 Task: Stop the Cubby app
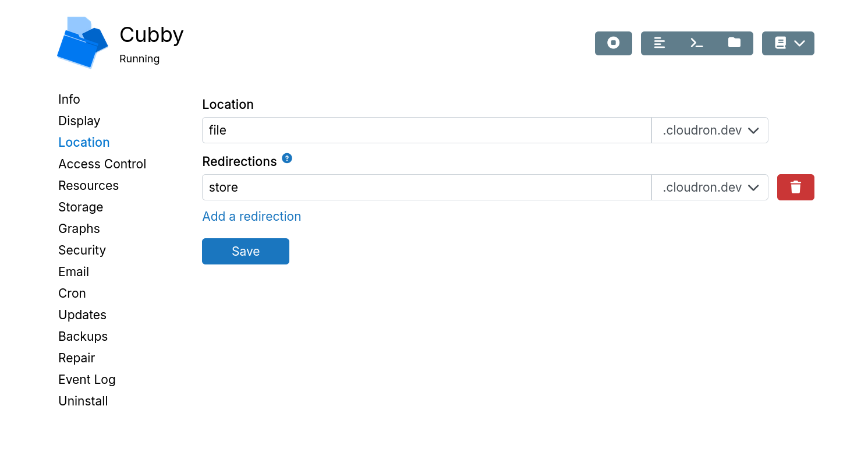click(x=613, y=43)
